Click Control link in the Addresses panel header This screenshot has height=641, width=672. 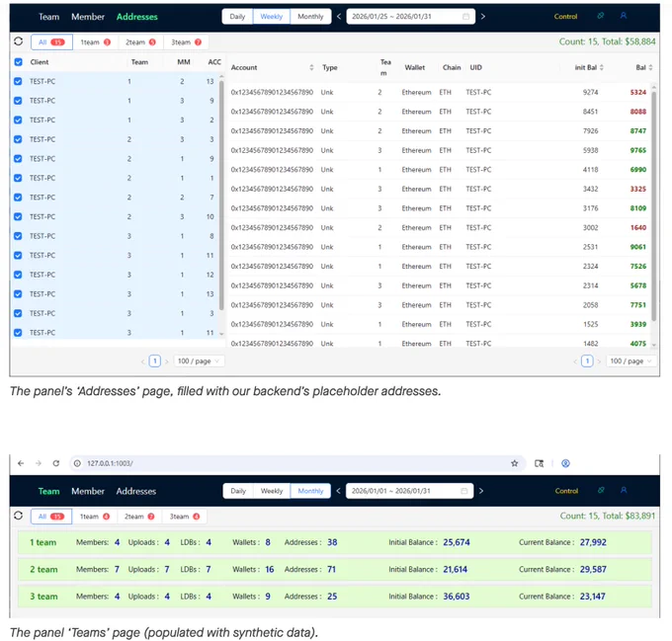click(x=565, y=16)
